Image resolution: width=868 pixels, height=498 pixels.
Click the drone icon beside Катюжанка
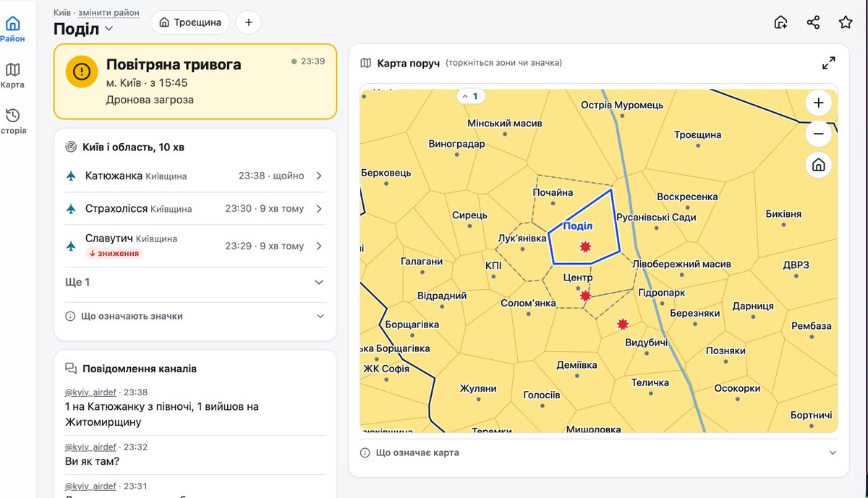pyautogui.click(x=71, y=176)
